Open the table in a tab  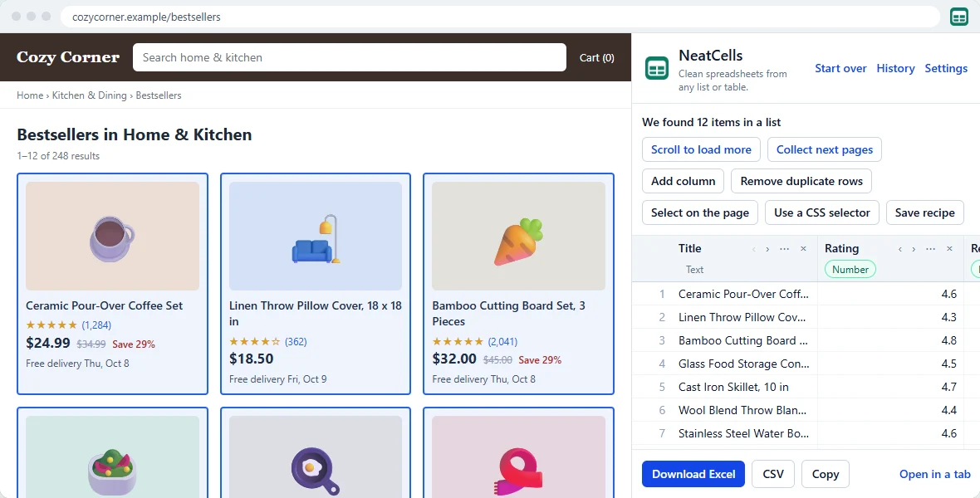coord(935,474)
